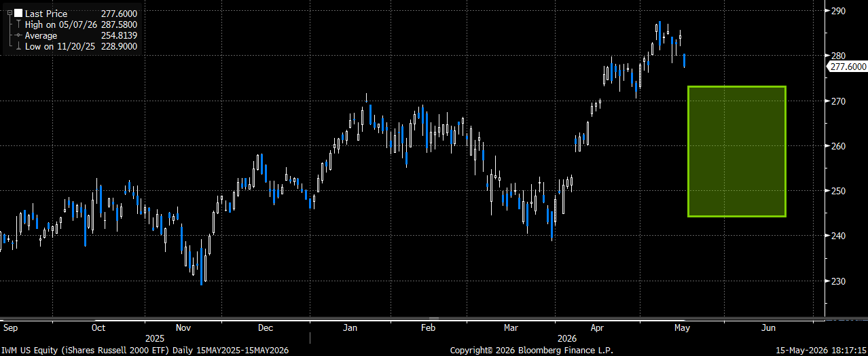Click the high value 287.5800

click(120, 24)
